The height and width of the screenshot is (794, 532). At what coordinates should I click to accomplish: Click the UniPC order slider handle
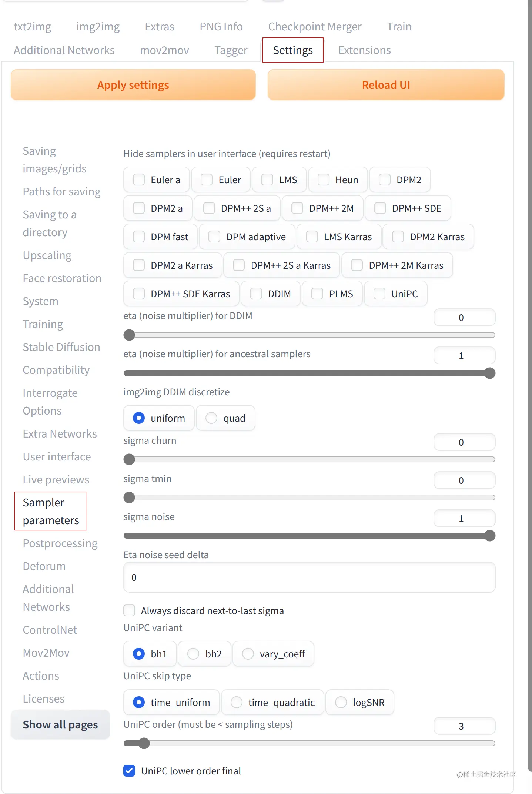[144, 743]
